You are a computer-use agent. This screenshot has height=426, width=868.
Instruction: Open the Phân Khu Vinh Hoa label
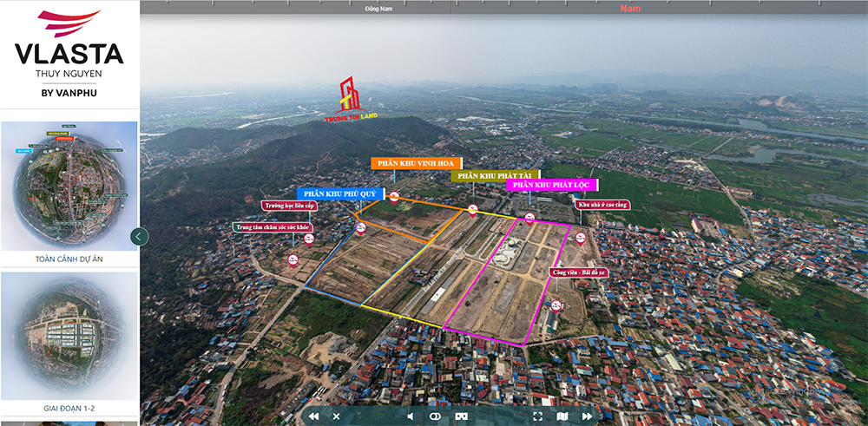click(416, 163)
